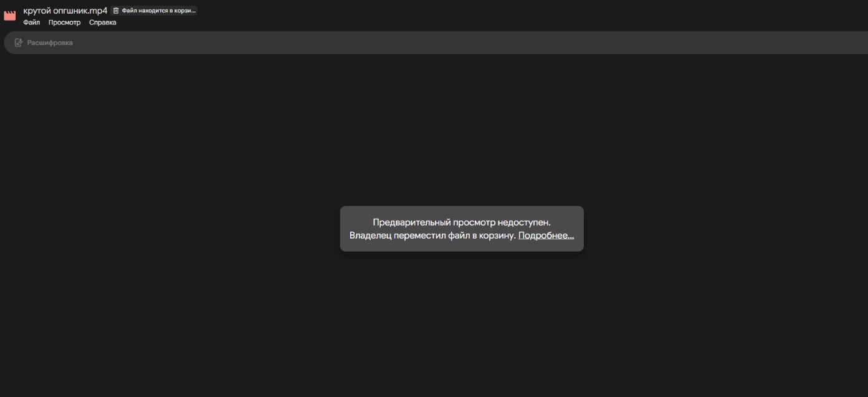This screenshot has width=868, height=397.
Task: Click the Расшифровка transcript button
Action: pyautogui.click(x=44, y=42)
